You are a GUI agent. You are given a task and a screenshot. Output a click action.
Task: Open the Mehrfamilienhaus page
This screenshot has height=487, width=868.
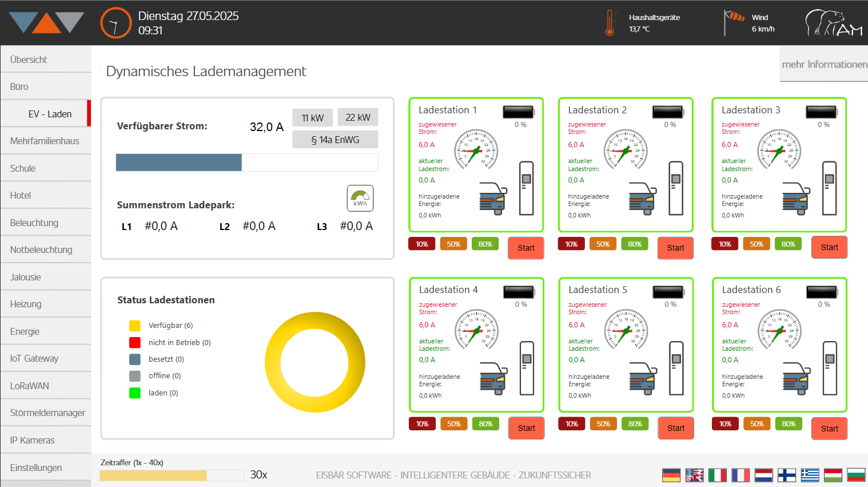[x=46, y=141]
